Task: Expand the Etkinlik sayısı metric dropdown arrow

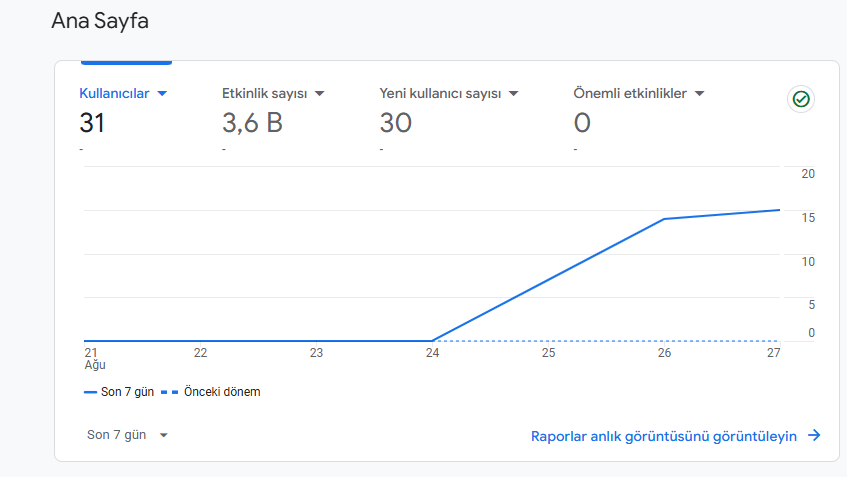Action: (x=319, y=94)
